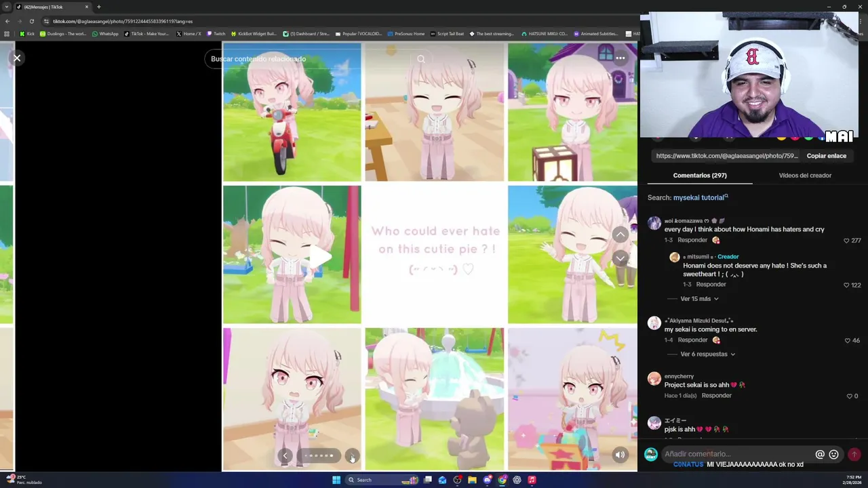The image size is (868, 488).
Task: Open the Kick bookmark
Action: point(26,33)
